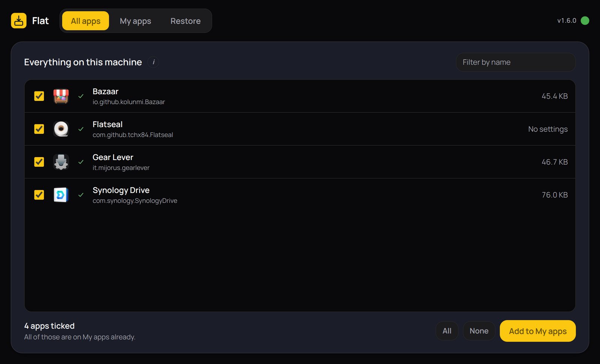This screenshot has width=600, height=364.
Task: Click the Bazaar app name
Action: pos(105,91)
